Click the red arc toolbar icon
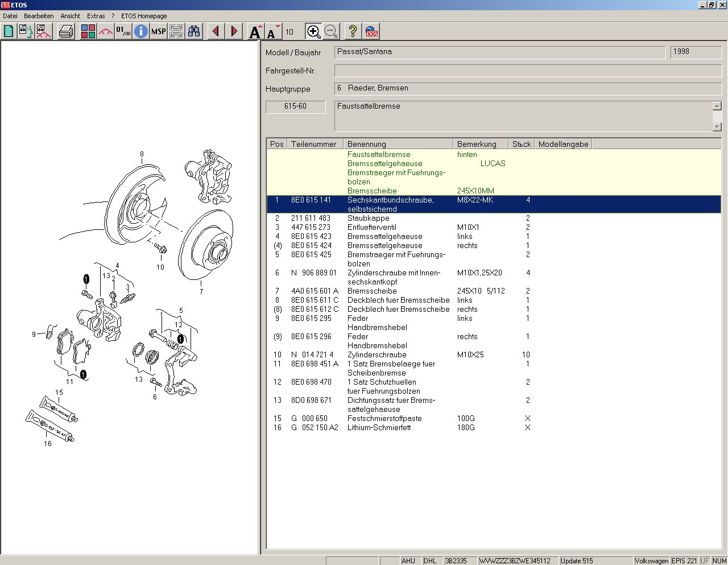 pos(106,31)
